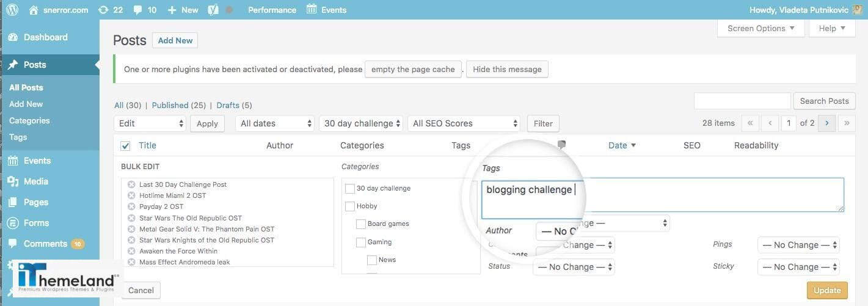Screen dimensions: 868x306
Task: Open the bulk actions Edit dropdown
Action: (150, 123)
